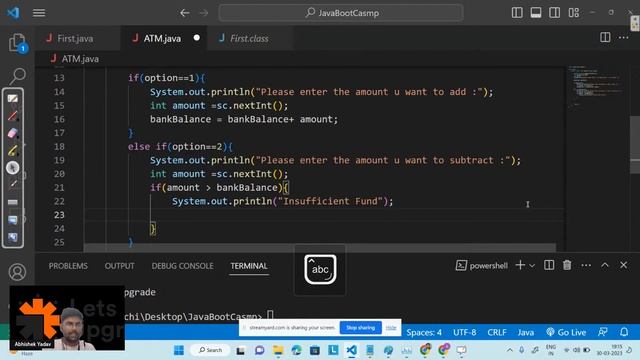
Task: Open the VS Code hamburger application menu
Action: [x=39, y=13]
